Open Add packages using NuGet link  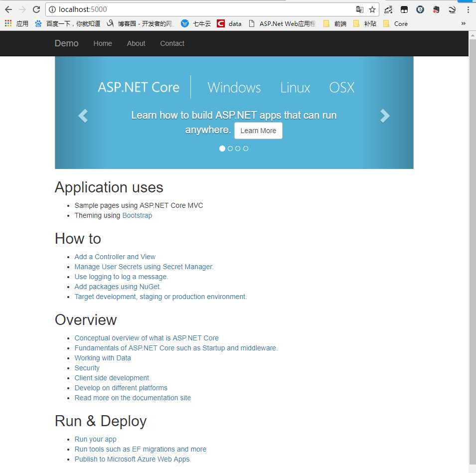tap(118, 287)
